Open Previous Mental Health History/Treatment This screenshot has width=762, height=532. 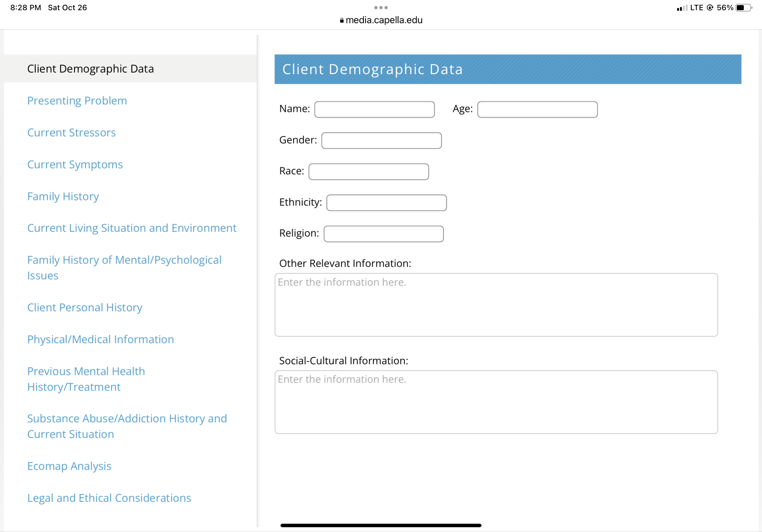(86, 379)
